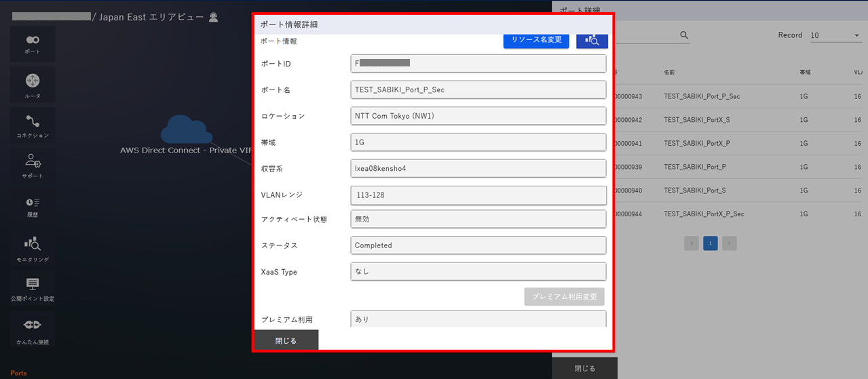This screenshot has height=379, width=868.
Task: Click the ロケーション field NTT Com Tokyo (NW1)
Action: tap(478, 116)
